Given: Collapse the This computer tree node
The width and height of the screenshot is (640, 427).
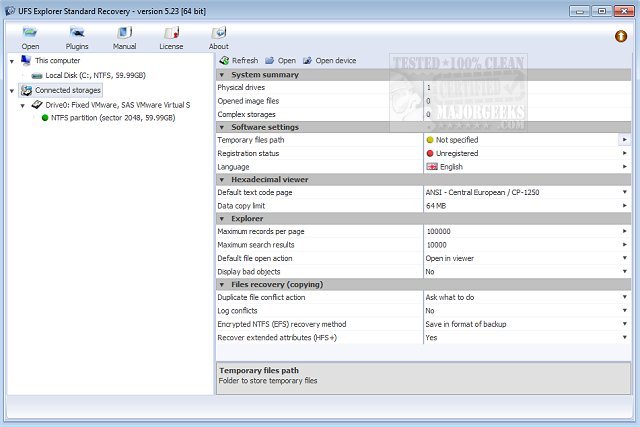Looking at the screenshot, I should 10,61.
